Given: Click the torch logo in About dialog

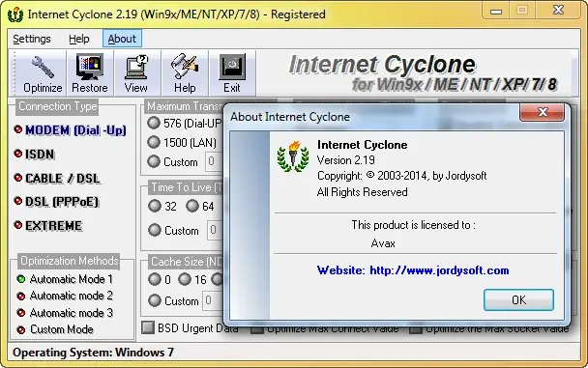Looking at the screenshot, I should tap(293, 156).
